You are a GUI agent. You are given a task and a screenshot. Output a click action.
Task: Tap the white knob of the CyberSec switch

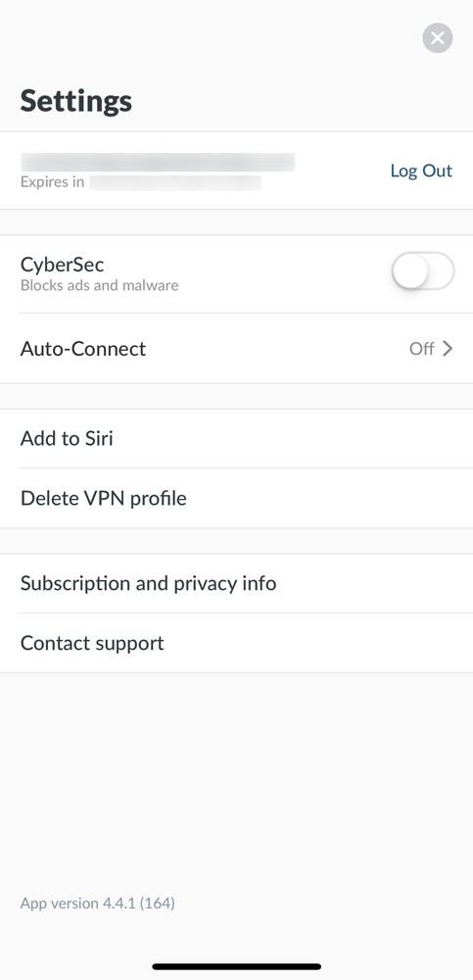coord(410,271)
